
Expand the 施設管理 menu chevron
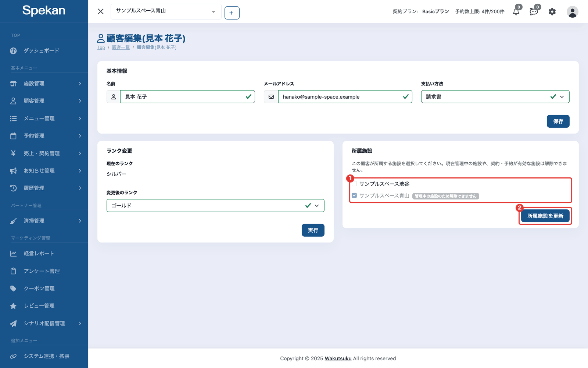(80, 84)
